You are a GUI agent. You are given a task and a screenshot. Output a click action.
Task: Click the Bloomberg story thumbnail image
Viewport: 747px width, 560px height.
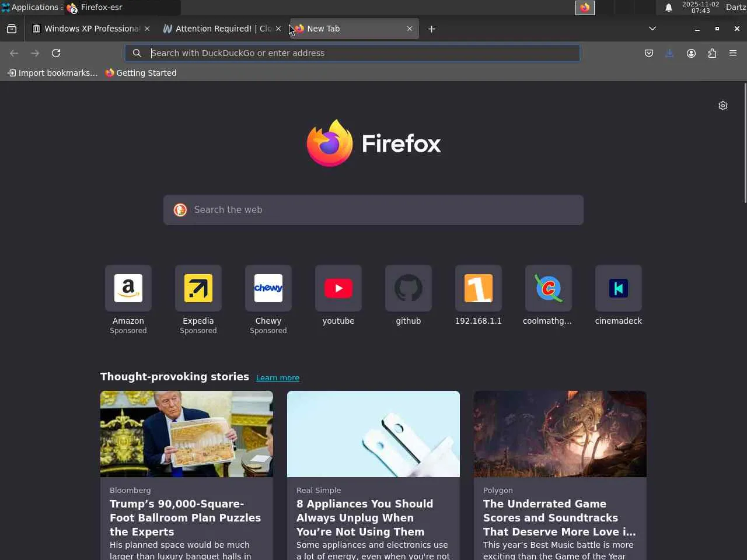(187, 434)
